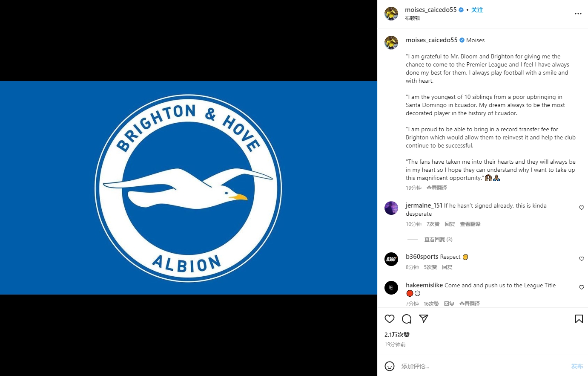Reply to the b360sports comment
The image size is (588, 376).
click(447, 267)
